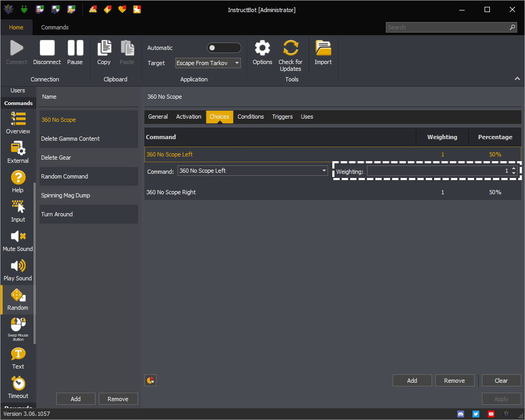This screenshot has width=525, height=420.
Task: Select the Mute Sound command type
Action: (x=18, y=241)
